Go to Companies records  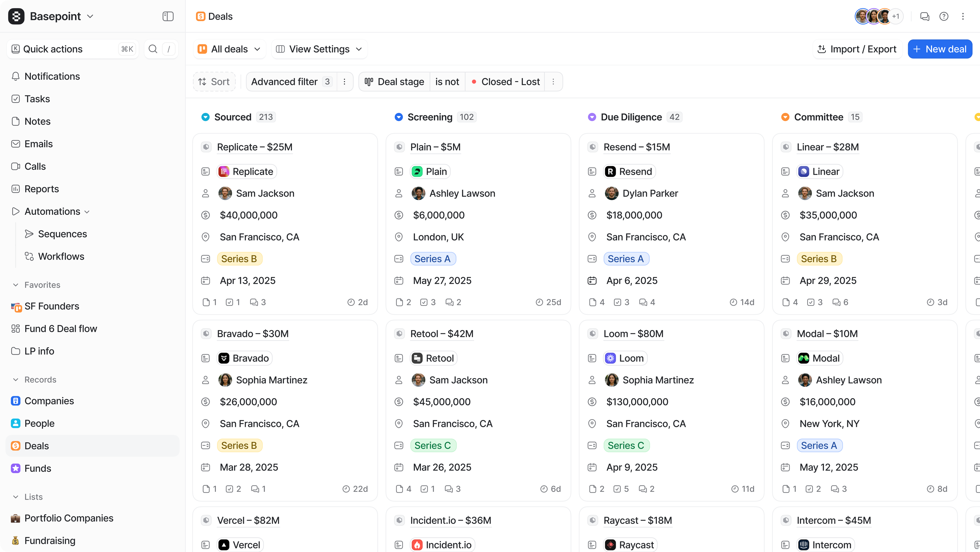click(x=49, y=401)
